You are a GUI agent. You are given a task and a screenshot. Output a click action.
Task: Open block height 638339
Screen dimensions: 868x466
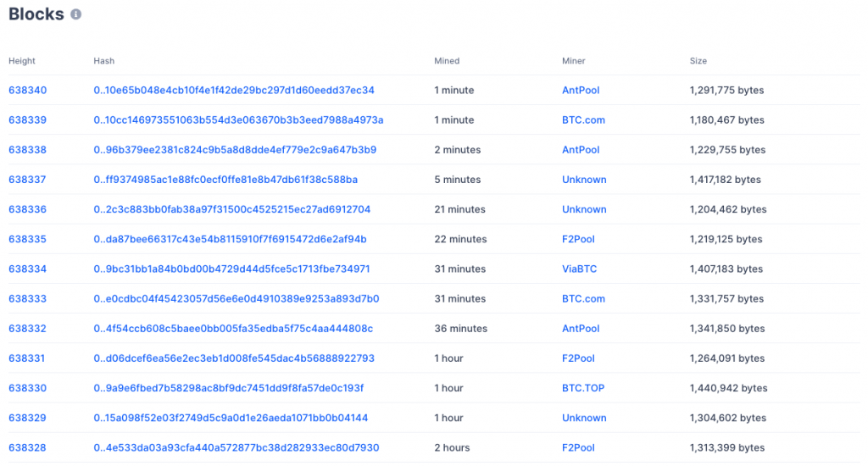(28, 120)
